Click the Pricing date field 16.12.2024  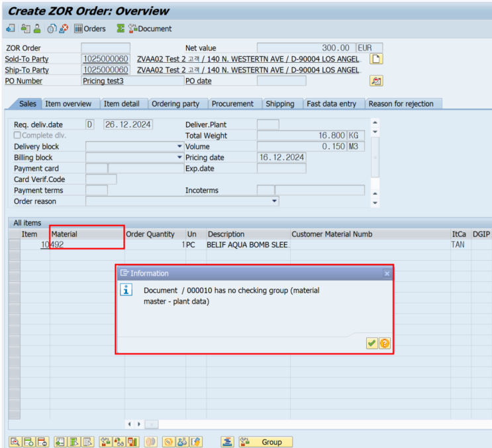click(281, 157)
